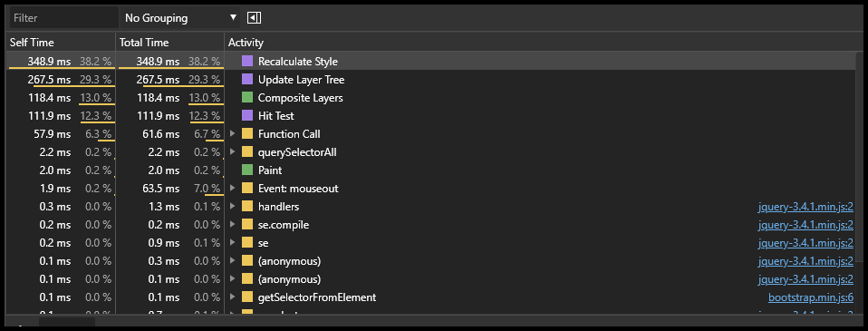Click the 61.6 ms Total Time value
The image size is (868, 331).
coord(162,133)
